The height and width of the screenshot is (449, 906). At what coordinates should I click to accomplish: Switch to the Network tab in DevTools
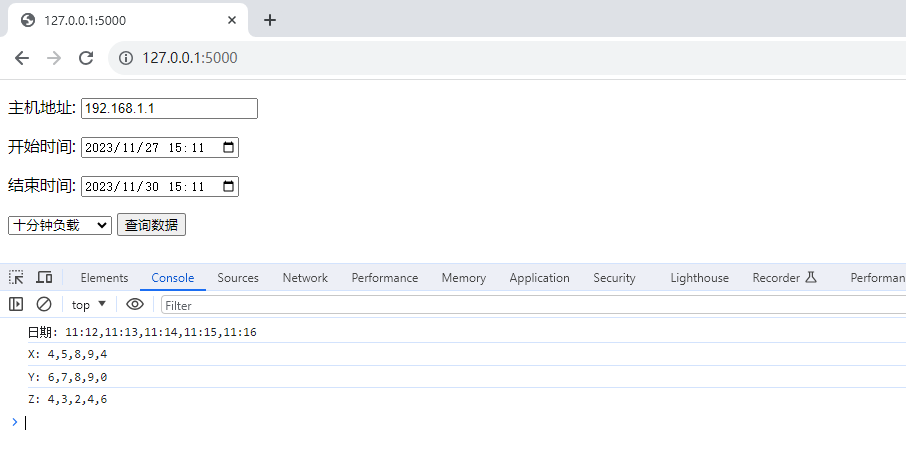(305, 278)
